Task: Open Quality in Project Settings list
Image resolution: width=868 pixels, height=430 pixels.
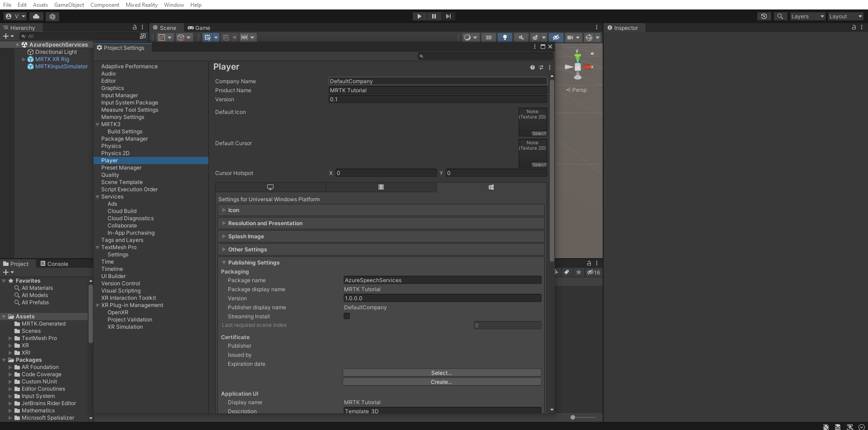Action: point(110,175)
